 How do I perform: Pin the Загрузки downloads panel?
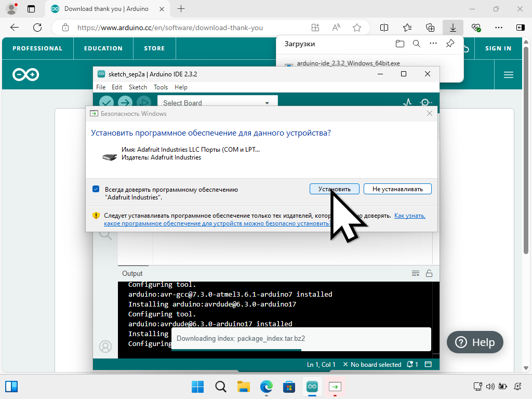450,44
